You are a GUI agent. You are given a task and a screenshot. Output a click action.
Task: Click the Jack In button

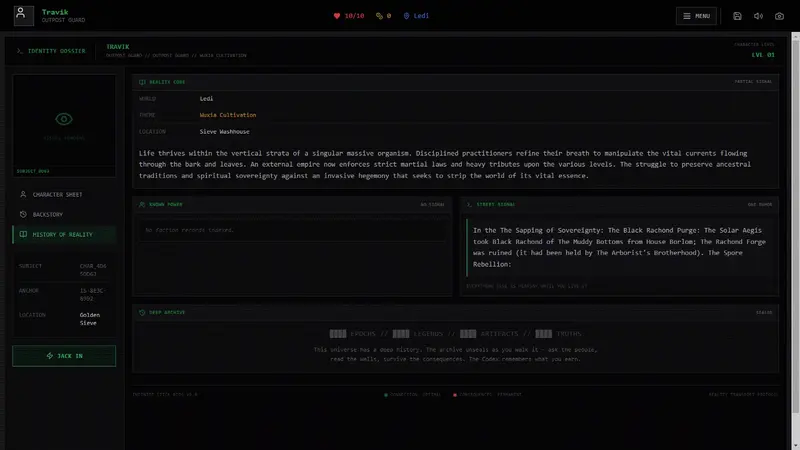64,356
